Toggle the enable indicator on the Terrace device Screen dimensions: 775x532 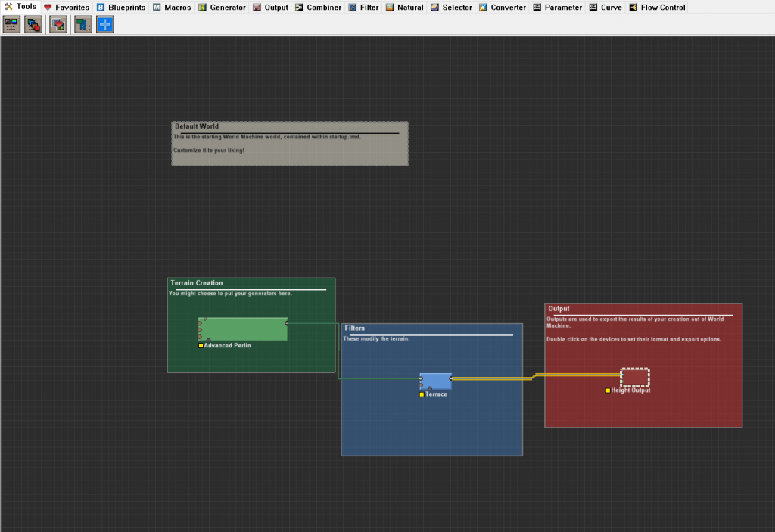point(422,394)
